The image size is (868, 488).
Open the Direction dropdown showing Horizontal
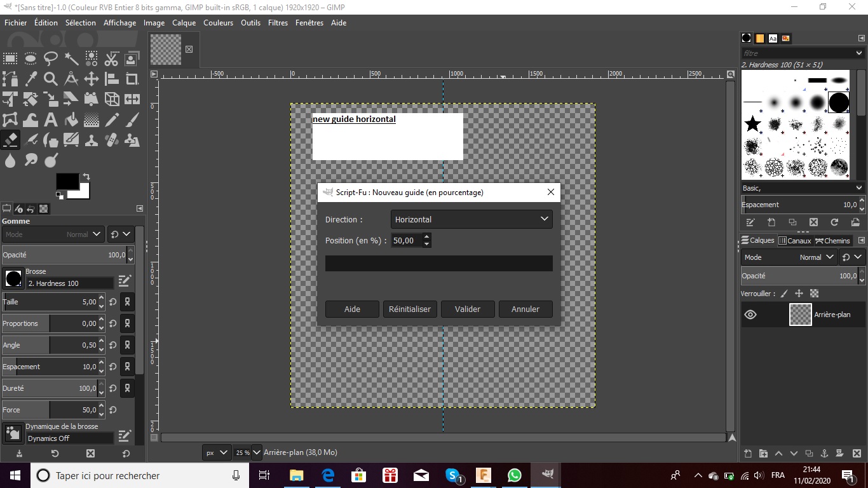click(471, 219)
